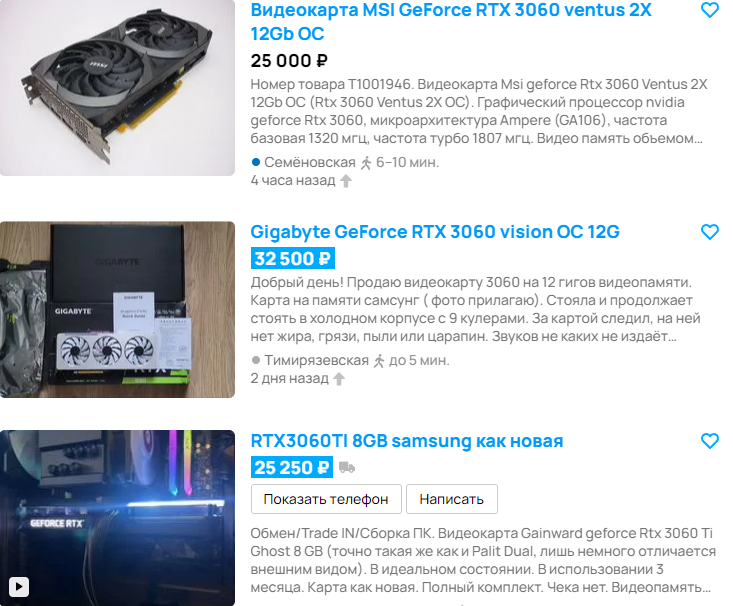Click the highlighted 32 500 ₽ price
733x606 pixels.
click(x=293, y=258)
